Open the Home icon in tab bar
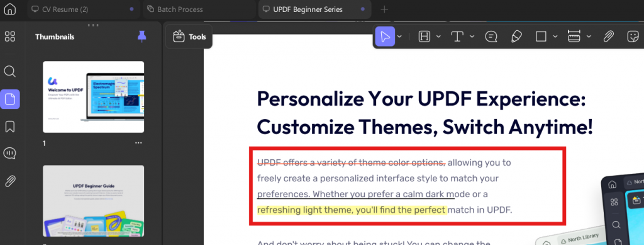This screenshot has height=245, width=644. click(10, 9)
